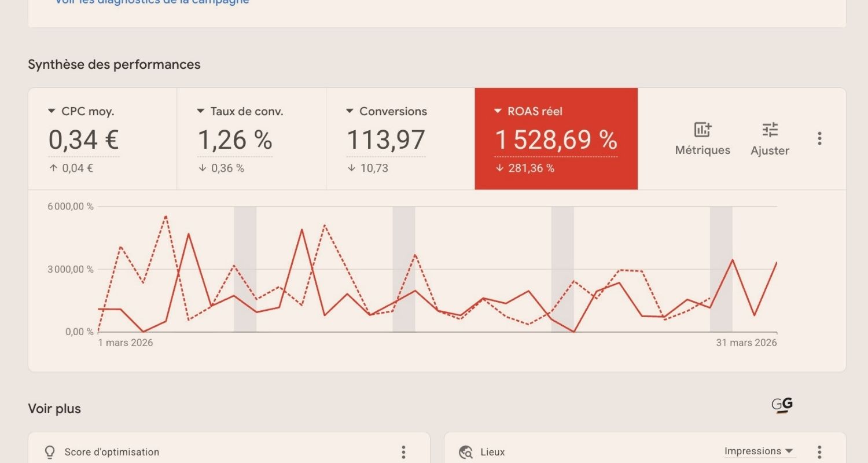The width and height of the screenshot is (868, 463).
Task: Open the Score d'optimisation card
Action: tap(174, 452)
